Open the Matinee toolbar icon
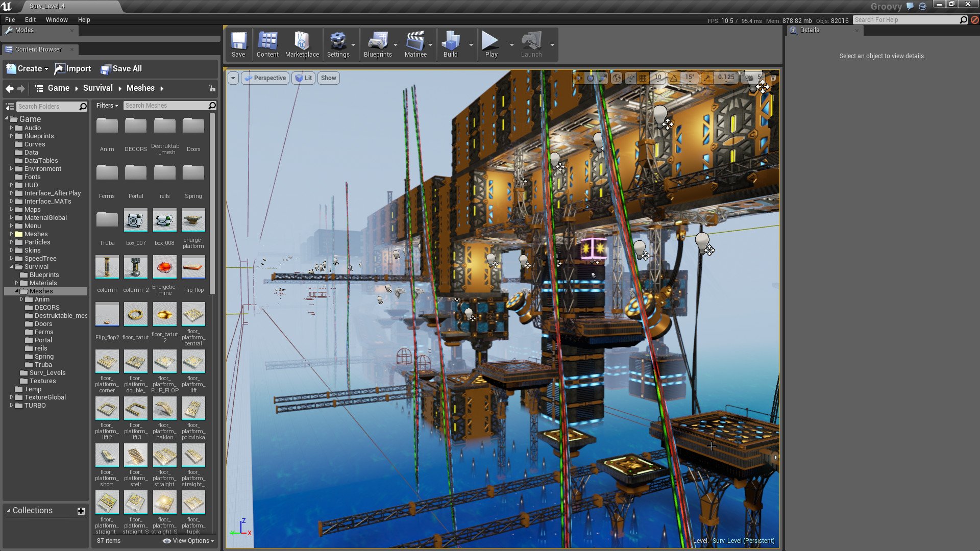 click(415, 44)
